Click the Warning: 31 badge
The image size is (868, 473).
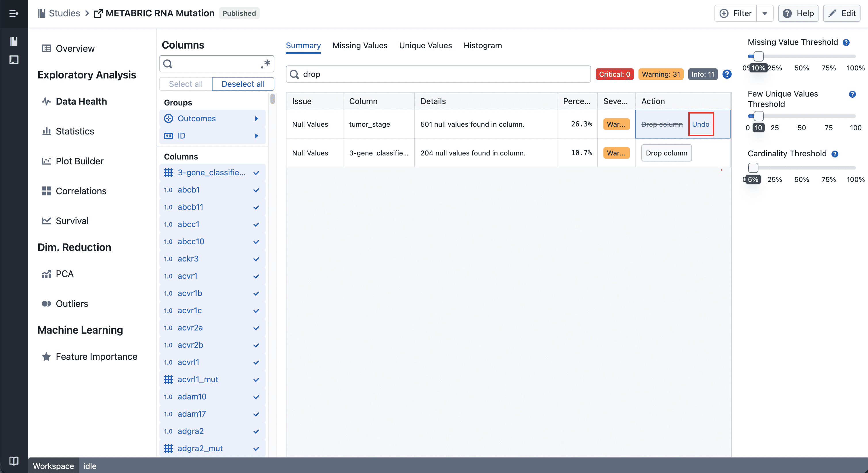[x=661, y=74]
